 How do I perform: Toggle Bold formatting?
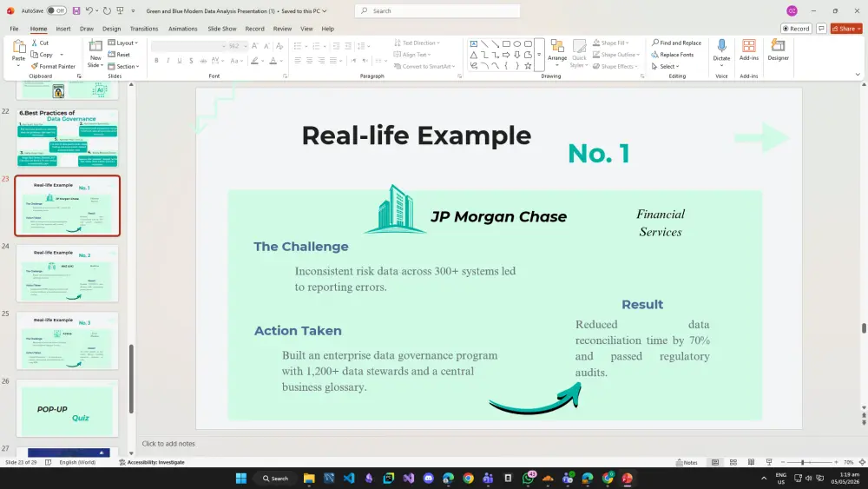point(156,60)
